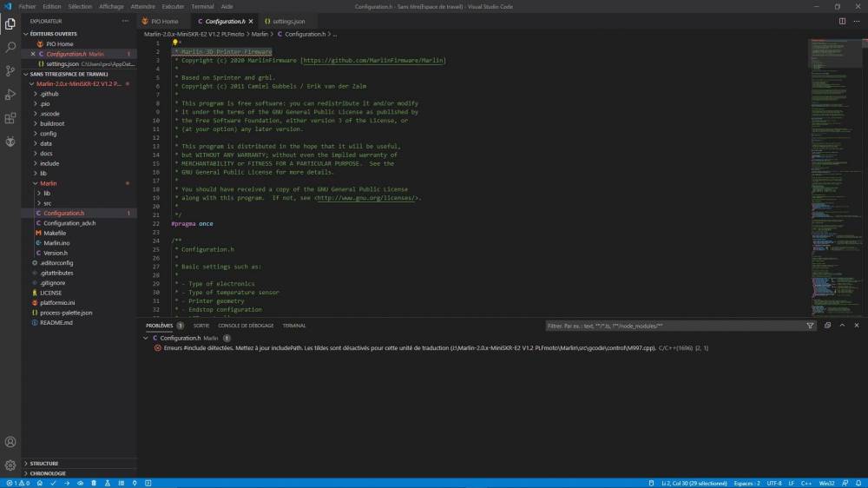This screenshot has height=488, width=868.
Task: Close Configuration.h in open editors list
Action: coord(33,54)
